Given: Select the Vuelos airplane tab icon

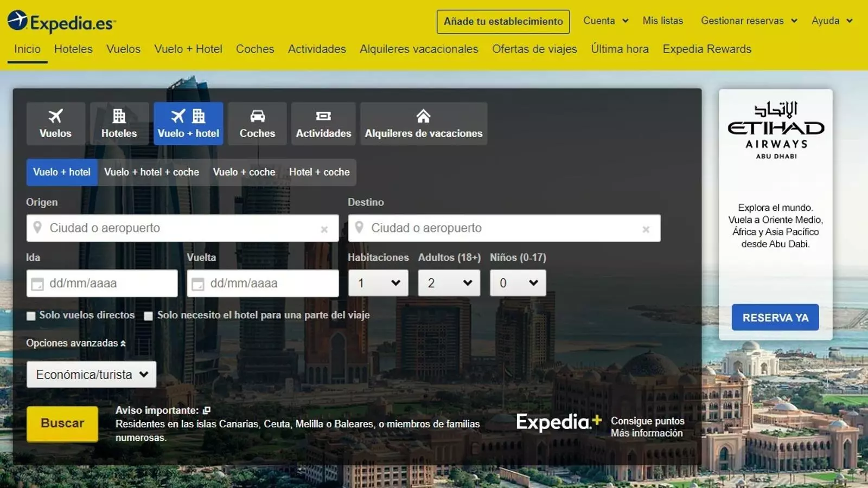Looking at the screenshot, I should tap(55, 116).
